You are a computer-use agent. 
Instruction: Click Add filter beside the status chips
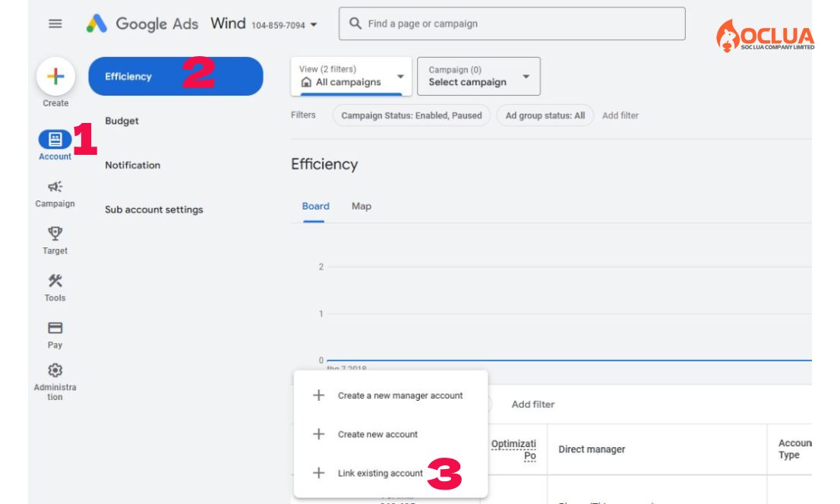621,115
